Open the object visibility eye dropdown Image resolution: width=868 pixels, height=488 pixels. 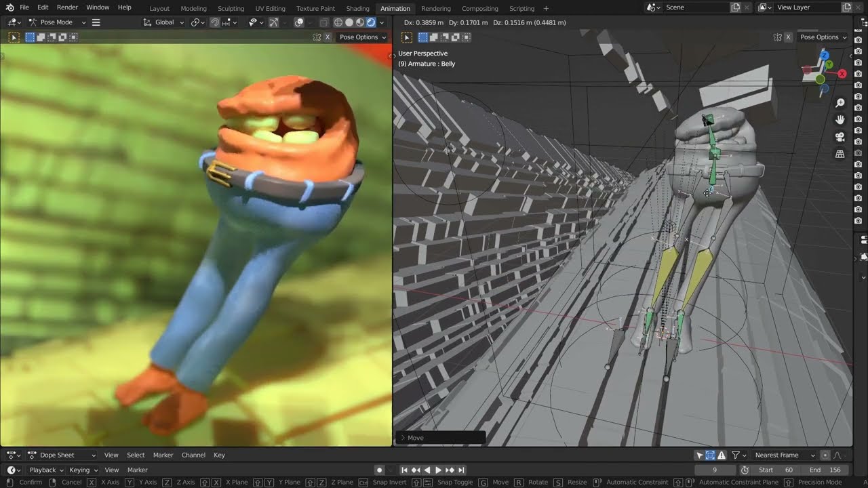click(254, 22)
